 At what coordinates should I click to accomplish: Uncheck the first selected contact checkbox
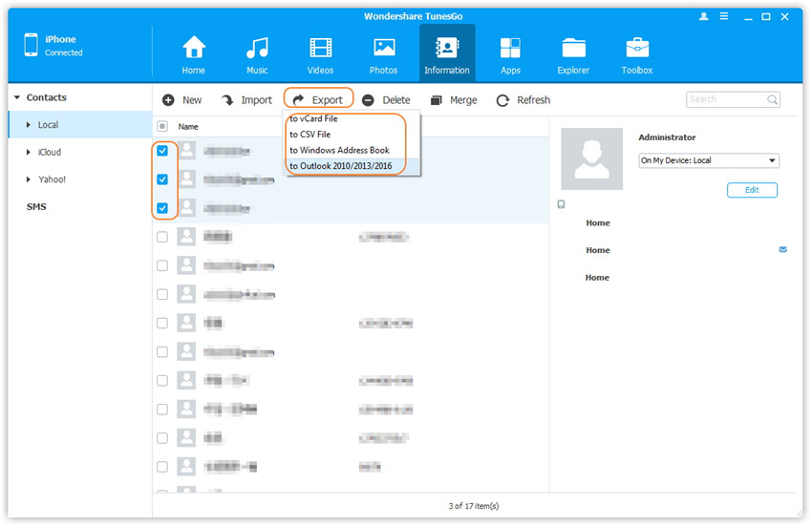[162, 151]
